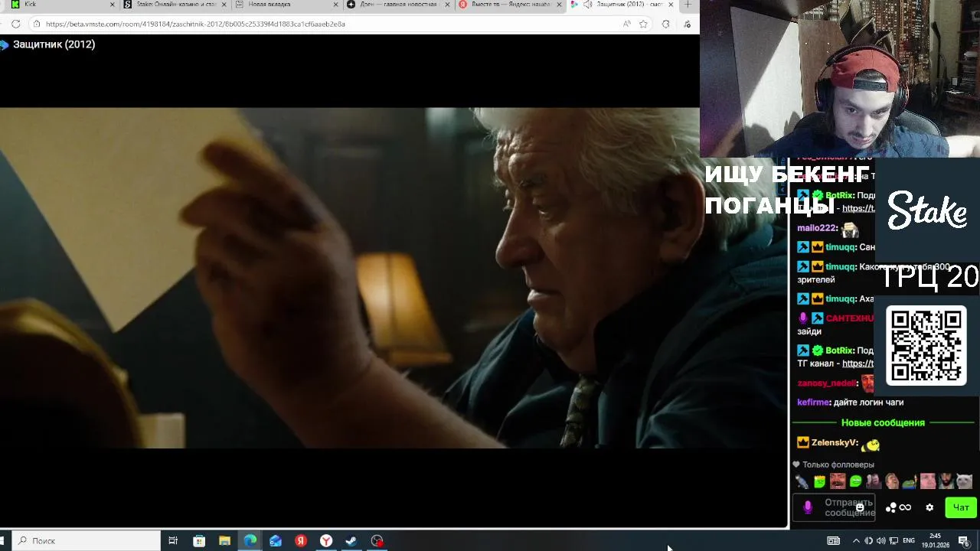Open chat settings gear
This screenshot has height=551, width=980.
(x=929, y=507)
